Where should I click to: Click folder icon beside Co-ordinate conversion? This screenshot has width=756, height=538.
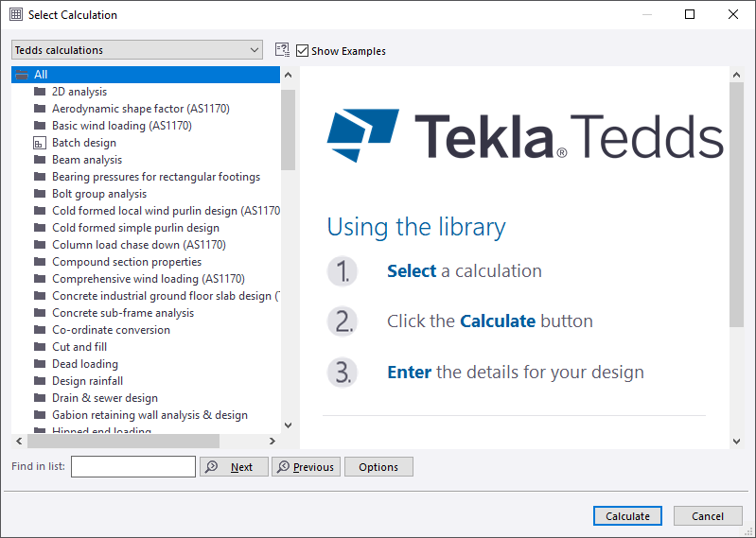tap(40, 330)
